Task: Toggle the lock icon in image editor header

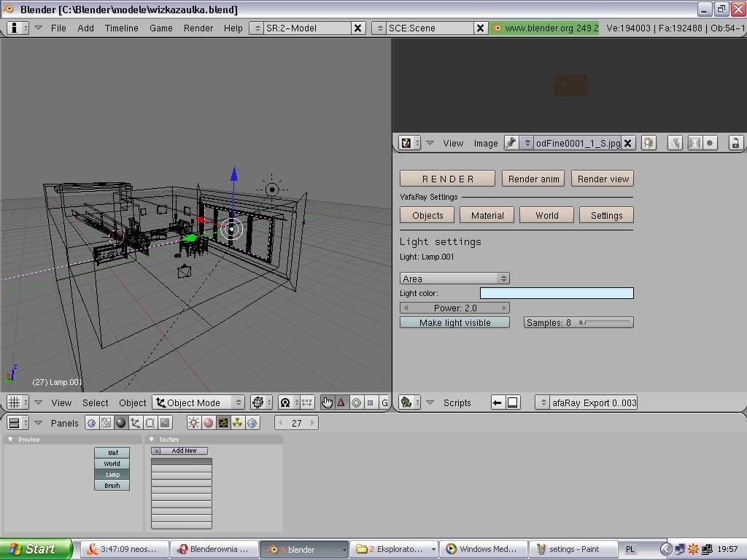Action: point(735,143)
